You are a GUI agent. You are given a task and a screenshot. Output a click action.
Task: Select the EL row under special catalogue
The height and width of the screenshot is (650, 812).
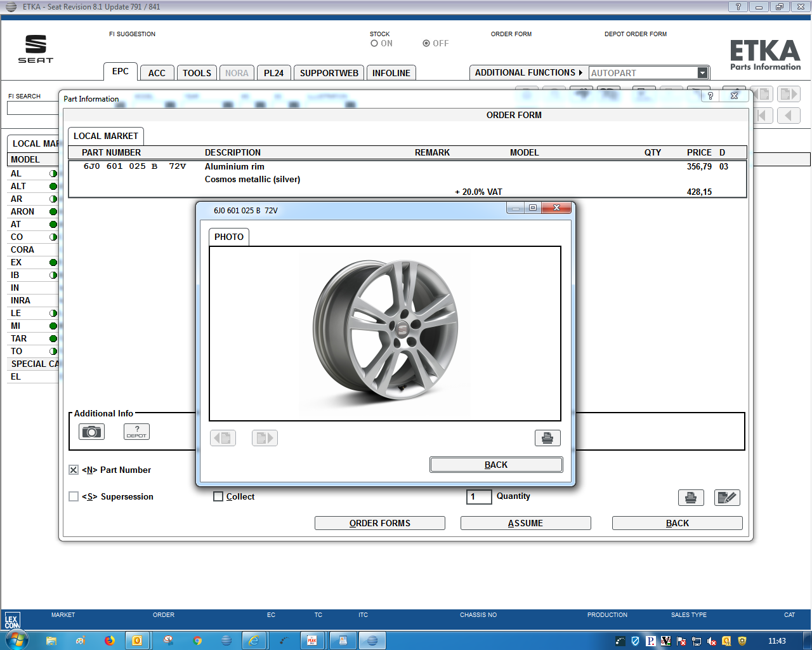click(33, 376)
